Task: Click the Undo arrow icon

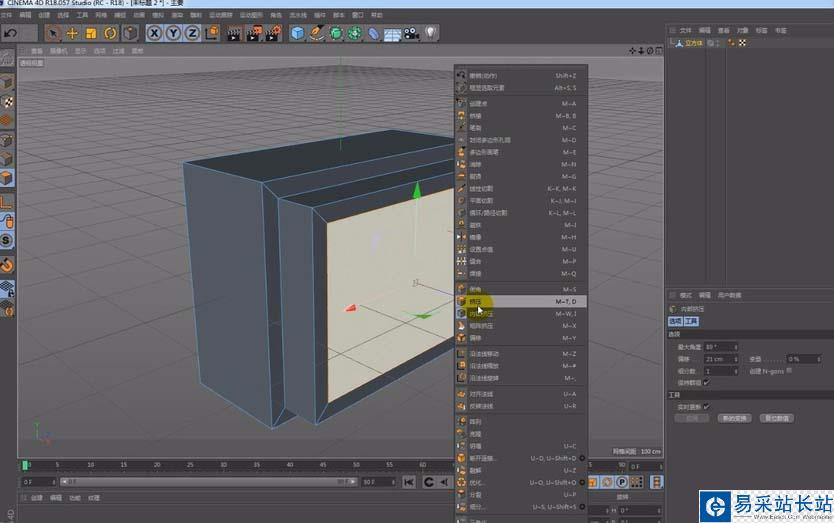Action: tap(11, 33)
